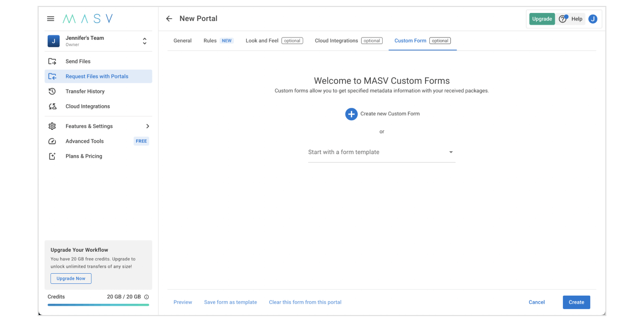Open Cloud Integrations in sidebar
The image size is (644, 322).
coord(98,106)
